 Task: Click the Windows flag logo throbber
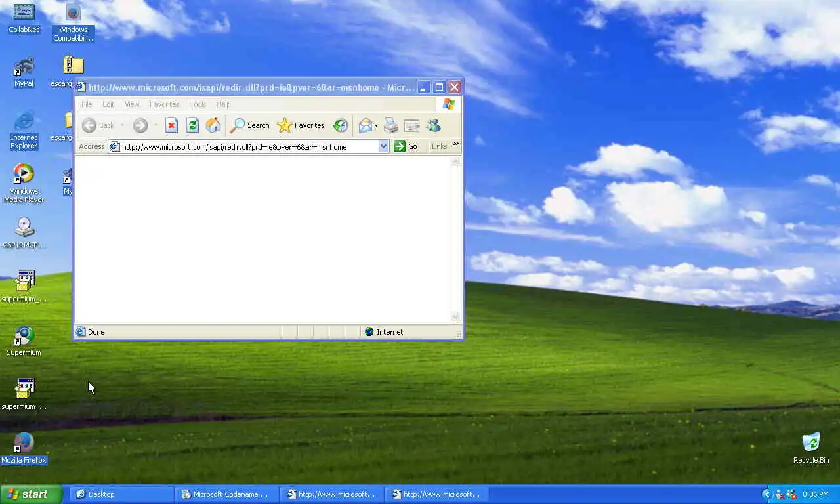pyautogui.click(x=449, y=104)
